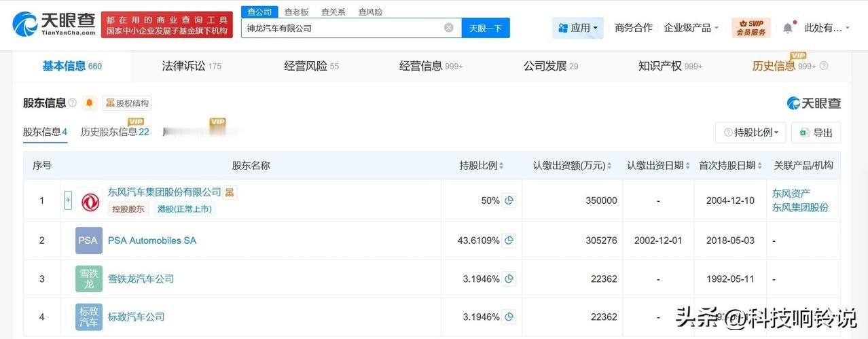The width and height of the screenshot is (868, 339).
Task: Click the 2004-12-10 date cell
Action: pyautogui.click(x=730, y=200)
